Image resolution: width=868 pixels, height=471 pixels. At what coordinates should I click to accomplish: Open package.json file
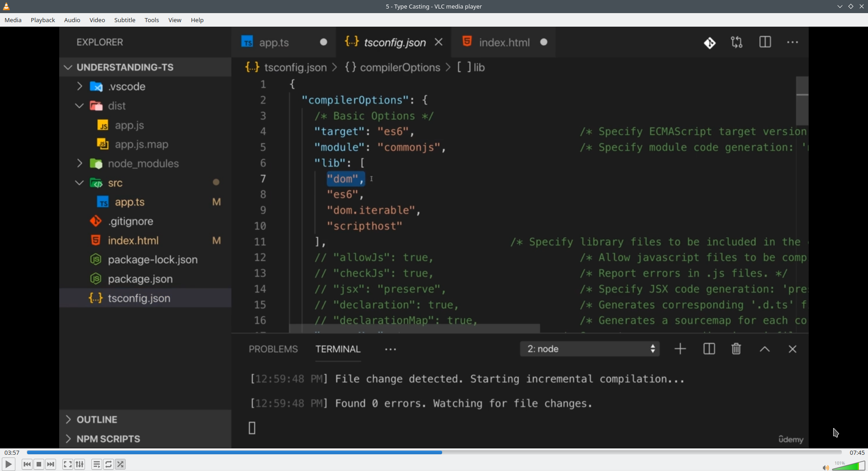[145, 279]
